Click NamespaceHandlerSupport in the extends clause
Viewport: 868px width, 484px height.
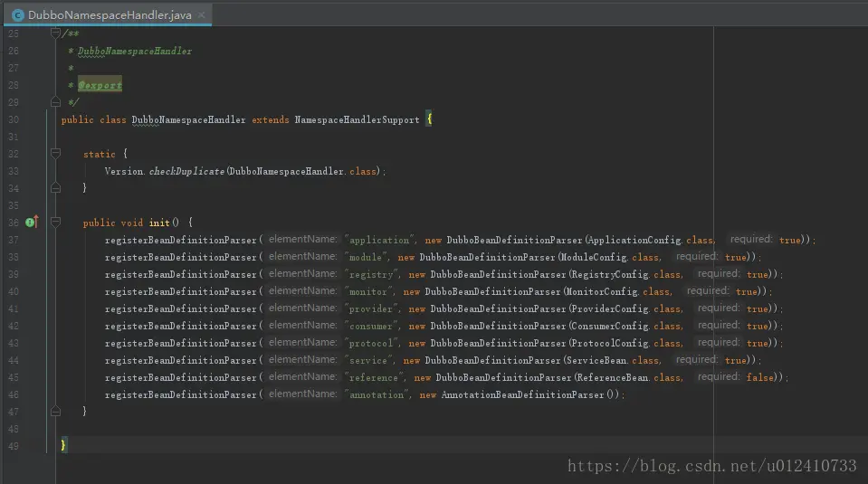click(357, 119)
